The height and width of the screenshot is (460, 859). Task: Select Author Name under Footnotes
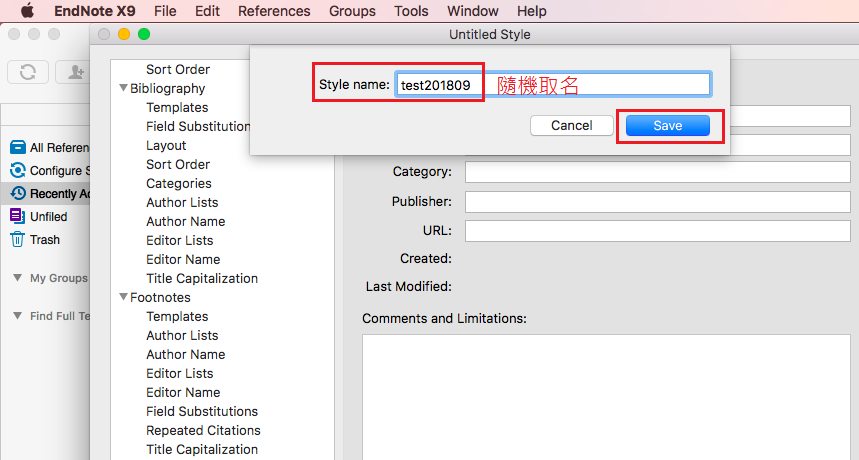tap(186, 354)
